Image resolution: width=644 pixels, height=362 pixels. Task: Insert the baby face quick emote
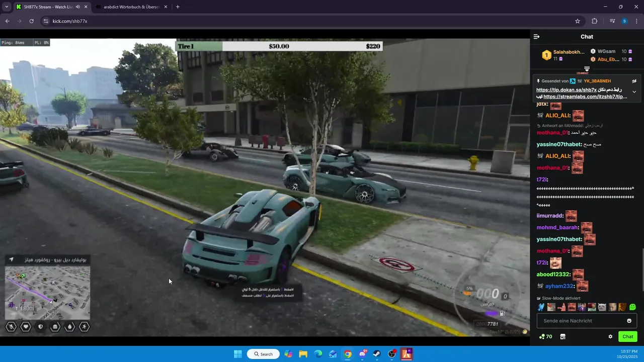pyautogui.click(x=612, y=307)
